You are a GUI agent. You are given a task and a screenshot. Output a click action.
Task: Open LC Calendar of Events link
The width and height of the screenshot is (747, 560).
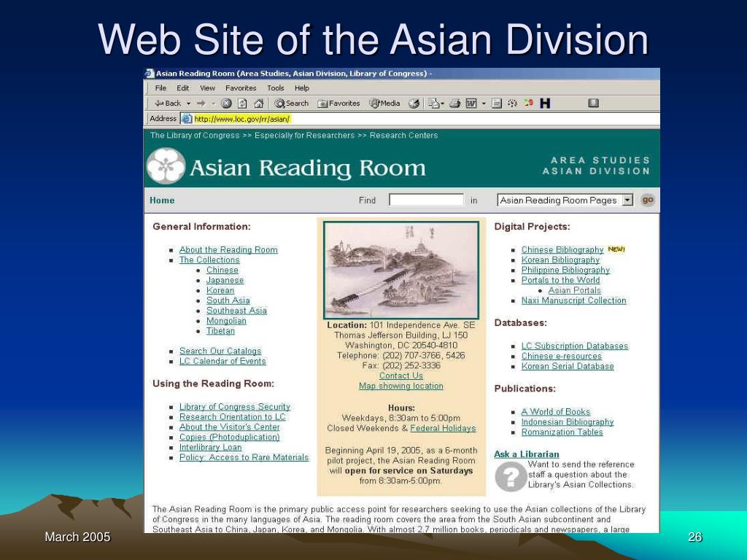(222, 361)
